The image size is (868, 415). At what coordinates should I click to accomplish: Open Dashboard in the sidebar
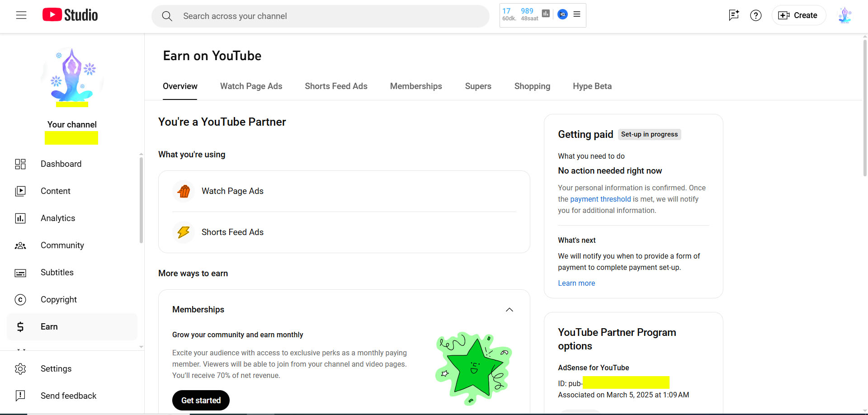[x=72, y=164]
